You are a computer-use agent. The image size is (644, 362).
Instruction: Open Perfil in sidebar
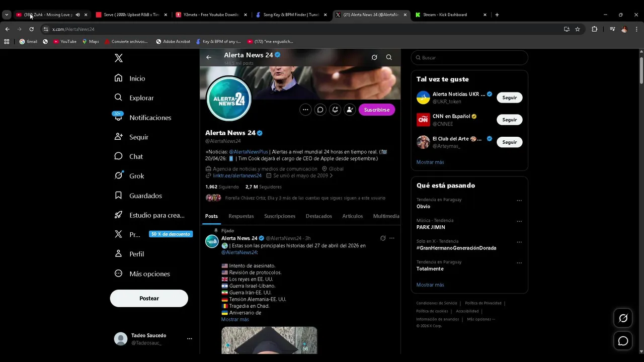(130, 254)
